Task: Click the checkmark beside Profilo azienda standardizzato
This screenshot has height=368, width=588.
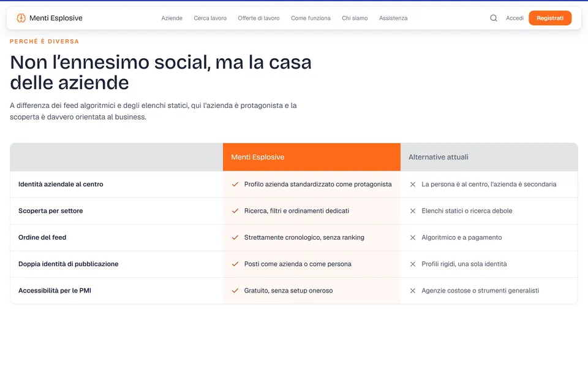Action: tap(235, 185)
